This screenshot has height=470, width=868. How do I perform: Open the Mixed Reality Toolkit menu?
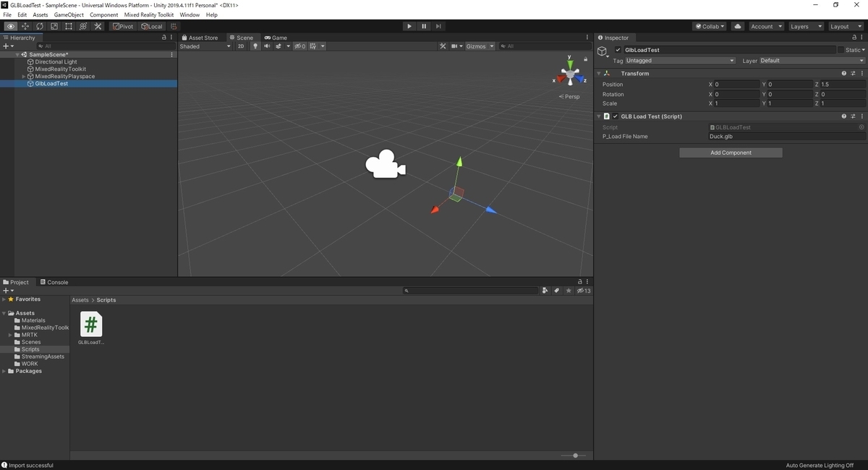149,14
